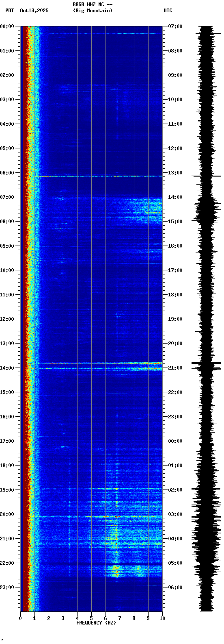Click 10:00 label on the PDT axis
This screenshot has width=224, height=644.
coord(7,270)
